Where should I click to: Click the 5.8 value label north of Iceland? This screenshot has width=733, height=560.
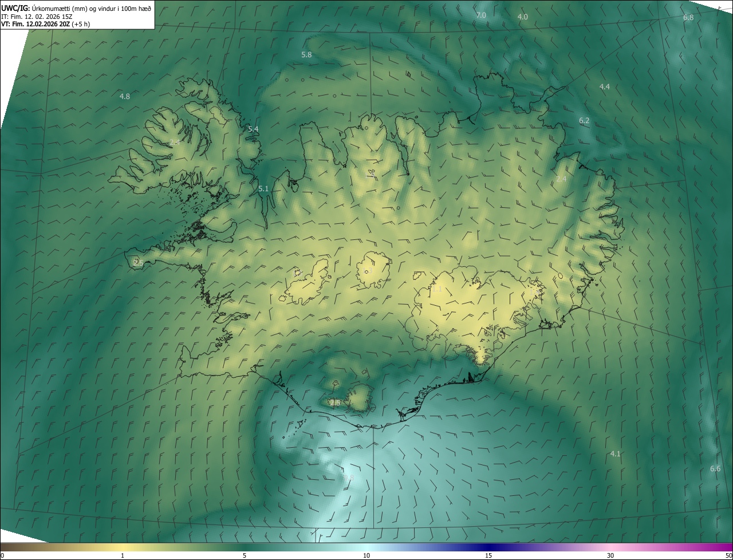pyautogui.click(x=306, y=55)
